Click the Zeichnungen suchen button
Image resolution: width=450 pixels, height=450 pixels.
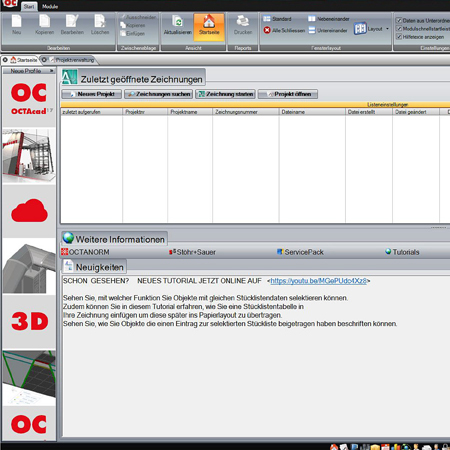click(x=159, y=94)
